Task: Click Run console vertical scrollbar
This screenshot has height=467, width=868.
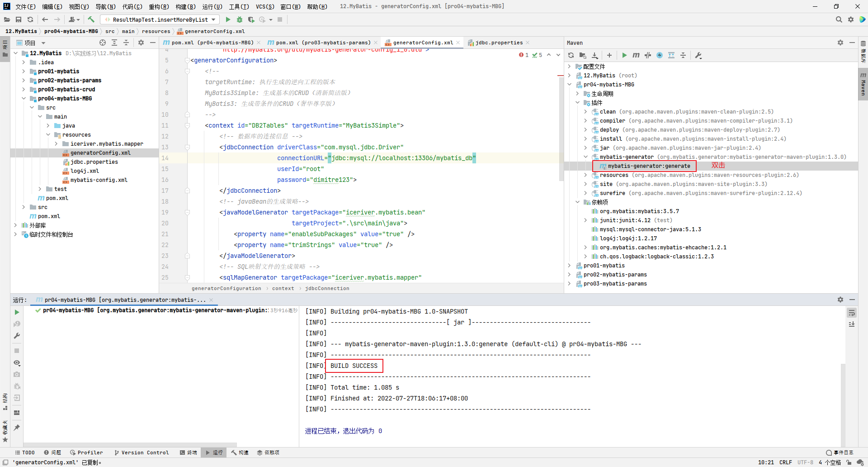Action: click(843, 405)
